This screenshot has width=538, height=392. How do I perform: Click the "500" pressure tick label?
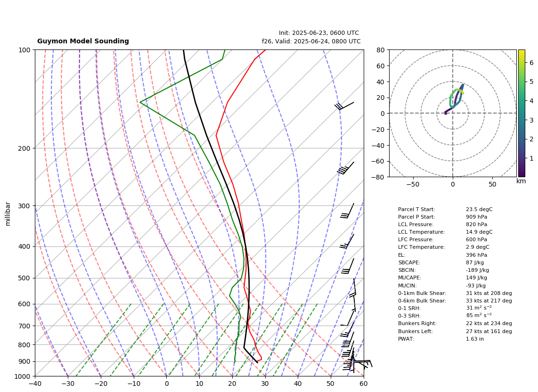[x=25, y=278]
